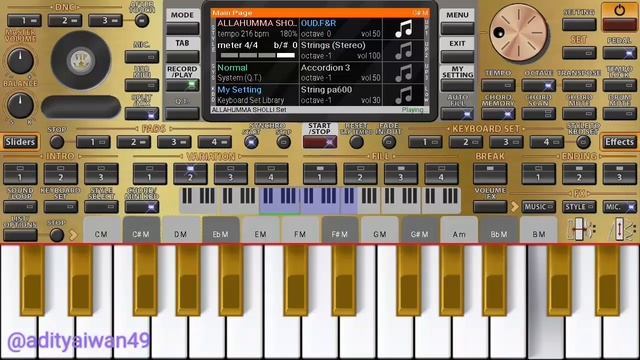Select the F#M chord pad
This screenshot has width=640, height=360.
point(340,230)
